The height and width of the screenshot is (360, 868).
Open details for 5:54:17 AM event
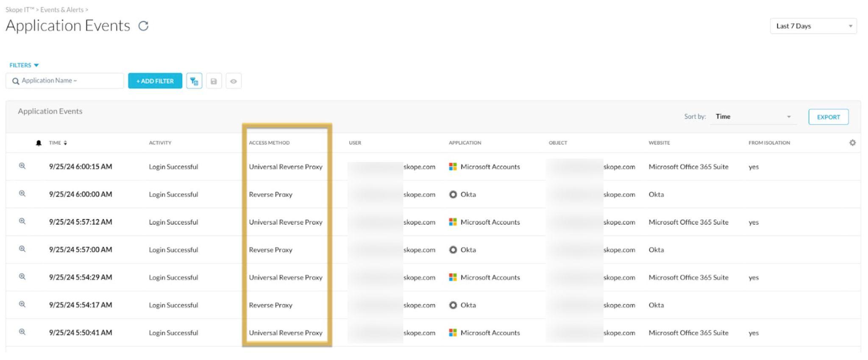point(22,304)
